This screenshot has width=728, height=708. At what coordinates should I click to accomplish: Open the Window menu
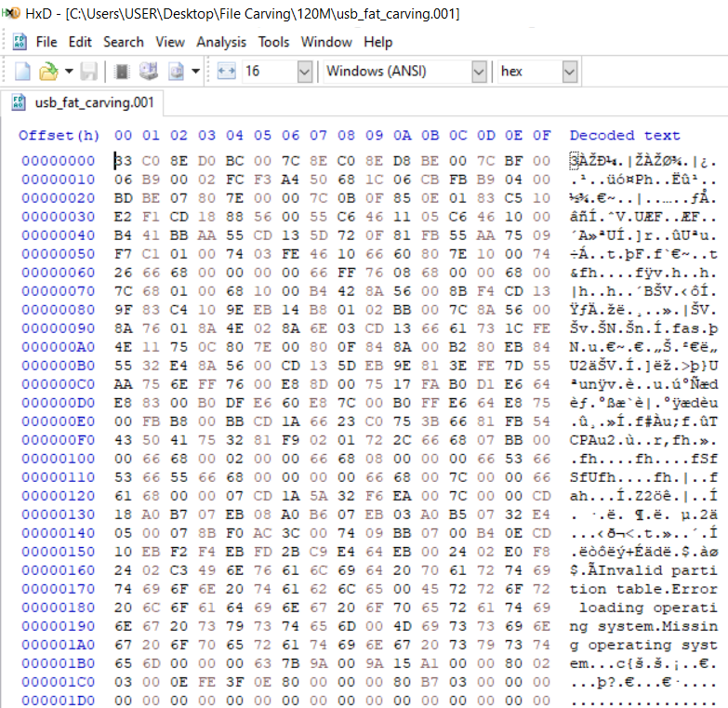pyautogui.click(x=326, y=42)
